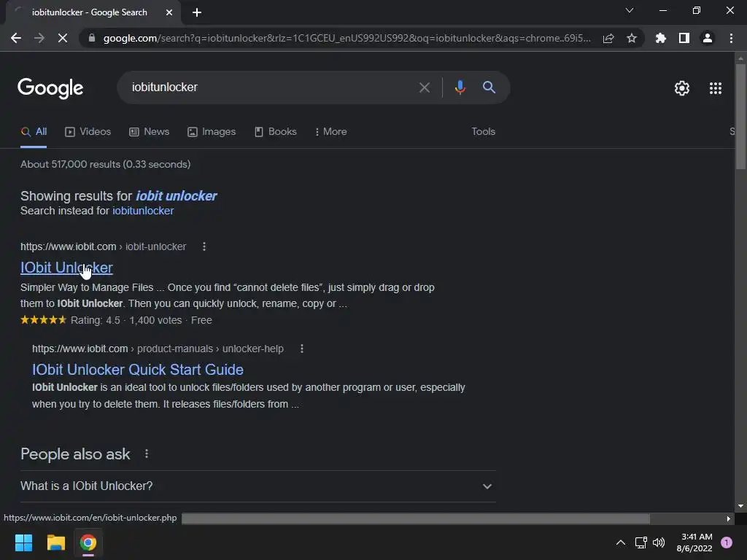Viewport: 747px width, 560px height.
Task: Open File Explorer from the taskbar
Action: (x=55, y=542)
